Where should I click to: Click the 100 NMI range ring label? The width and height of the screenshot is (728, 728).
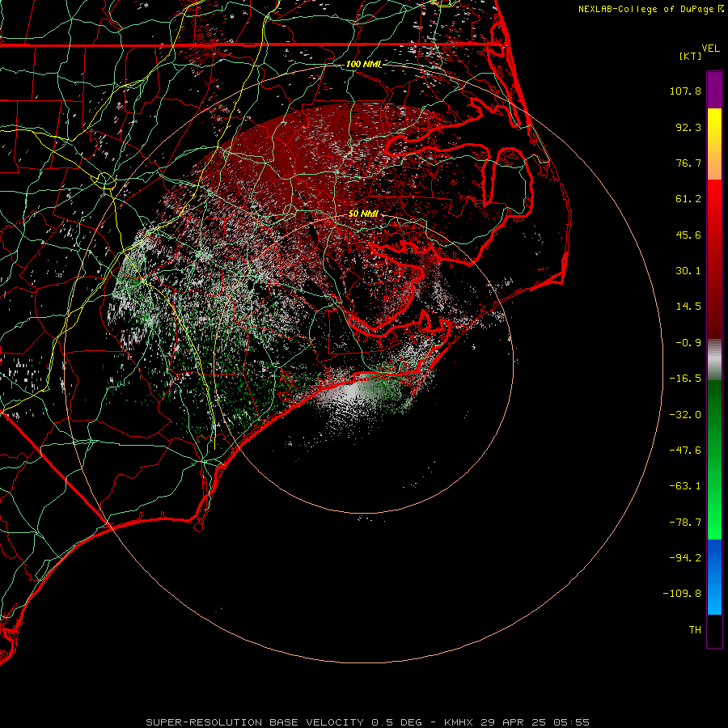tap(363, 64)
